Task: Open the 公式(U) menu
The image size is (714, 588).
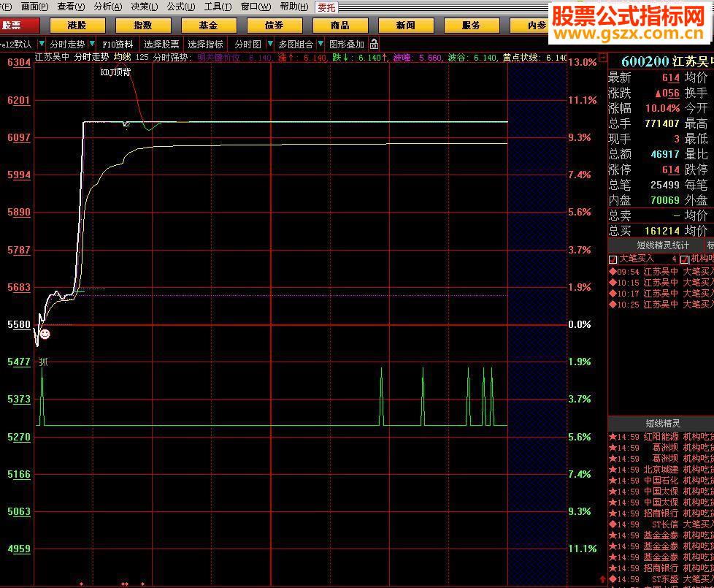Action: tap(181, 7)
